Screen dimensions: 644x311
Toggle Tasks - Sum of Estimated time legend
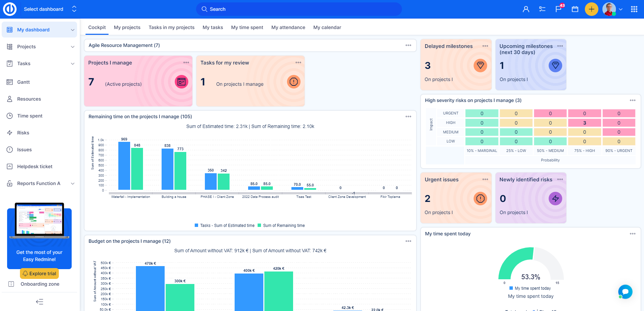pyautogui.click(x=224, y=225)
